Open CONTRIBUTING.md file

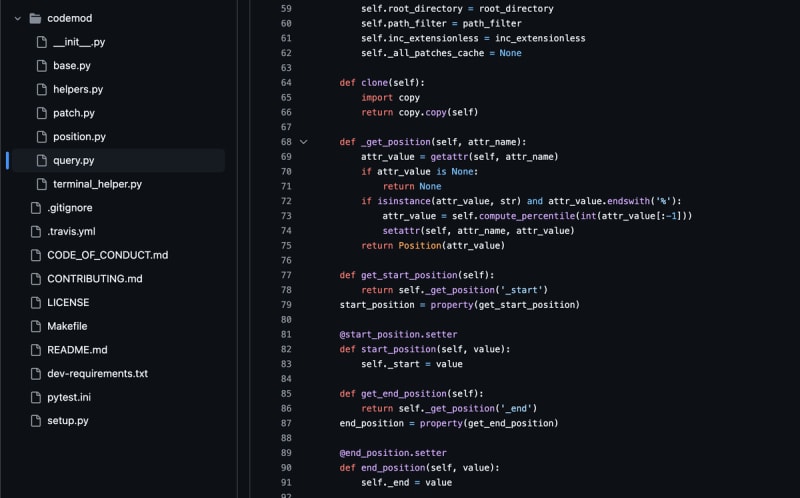(x=94, y=279)
